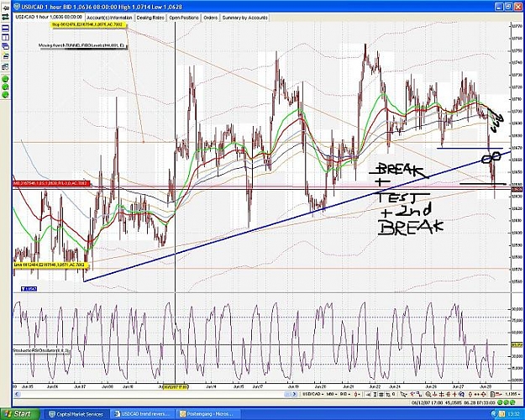Switch to the USD/CAD 1 hour chart tab
This screenshot has height=420, width=525.
point(50,17)
